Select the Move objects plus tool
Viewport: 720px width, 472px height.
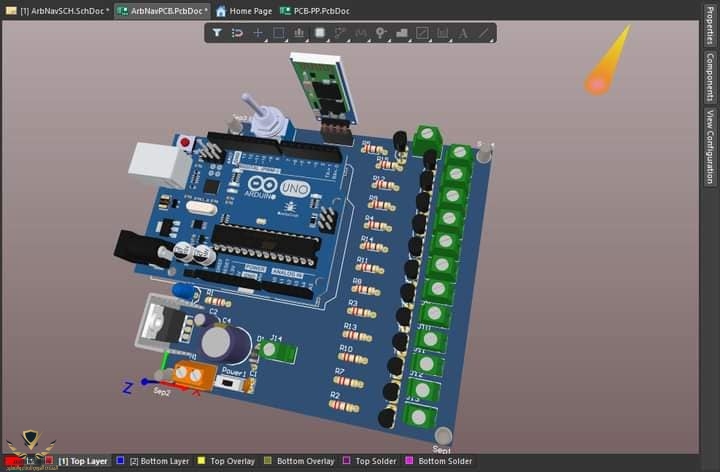point(258,33)
